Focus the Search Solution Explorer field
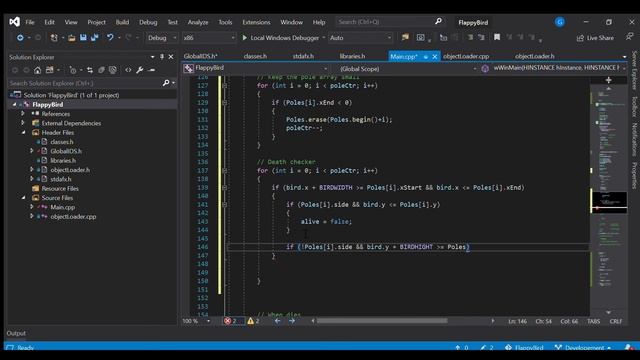640x360 pixels. point(84,83)
